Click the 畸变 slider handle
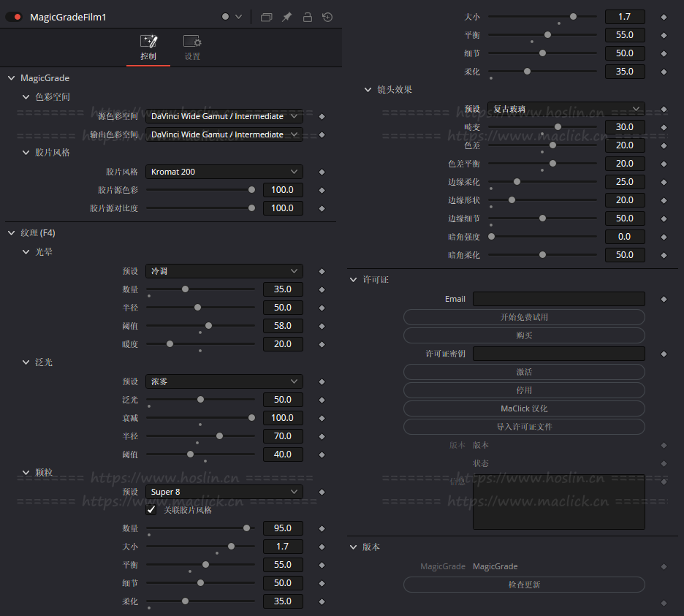This screenshot has height=616, width=684. [x=558, y=127]
